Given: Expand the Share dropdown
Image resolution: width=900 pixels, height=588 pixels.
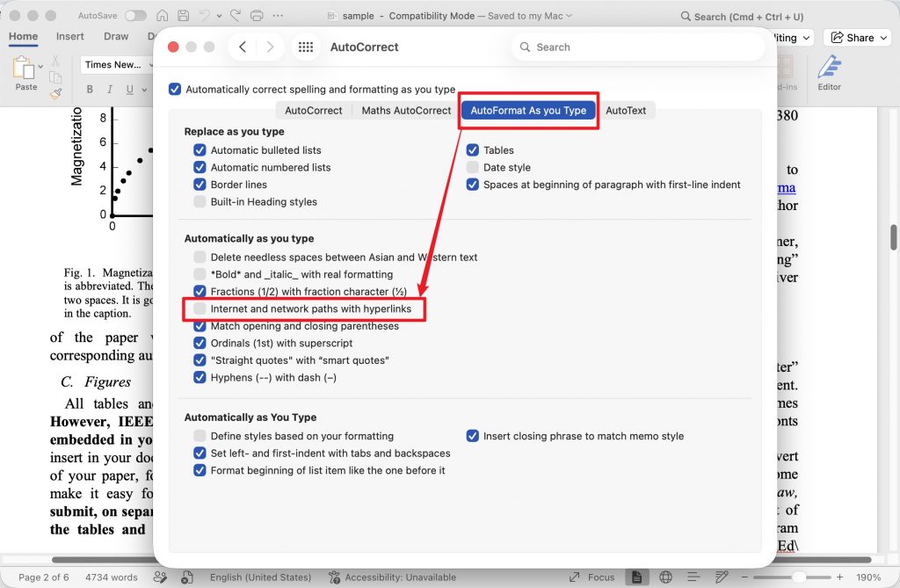Looking at the screenshot, I should 883,38.
